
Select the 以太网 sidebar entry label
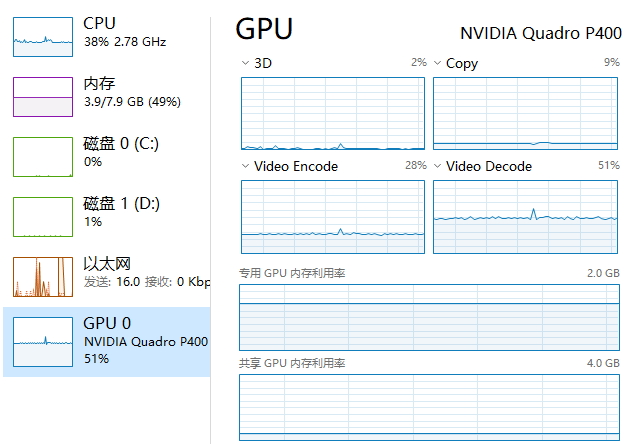pos(108,264)
